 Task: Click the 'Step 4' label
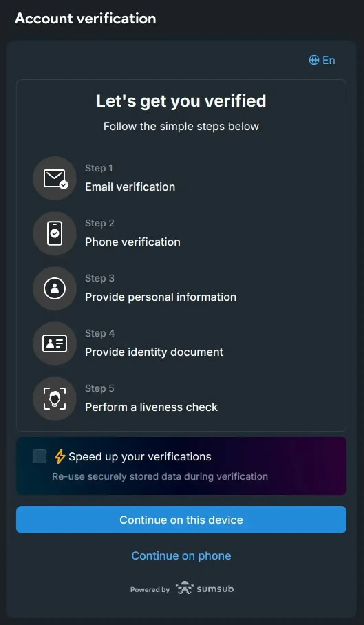click(100, 333)
